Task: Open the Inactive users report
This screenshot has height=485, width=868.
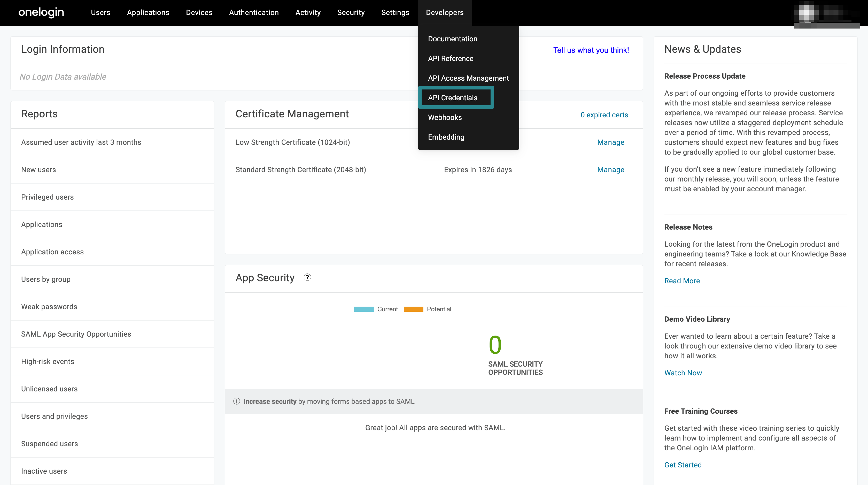Action: 112,471
